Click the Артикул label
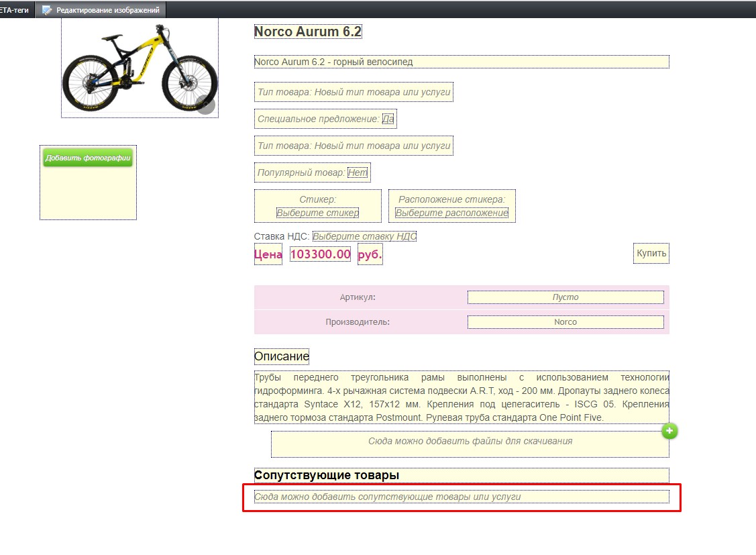This screenshot has height=555, width=756. [x=358, y=297]
